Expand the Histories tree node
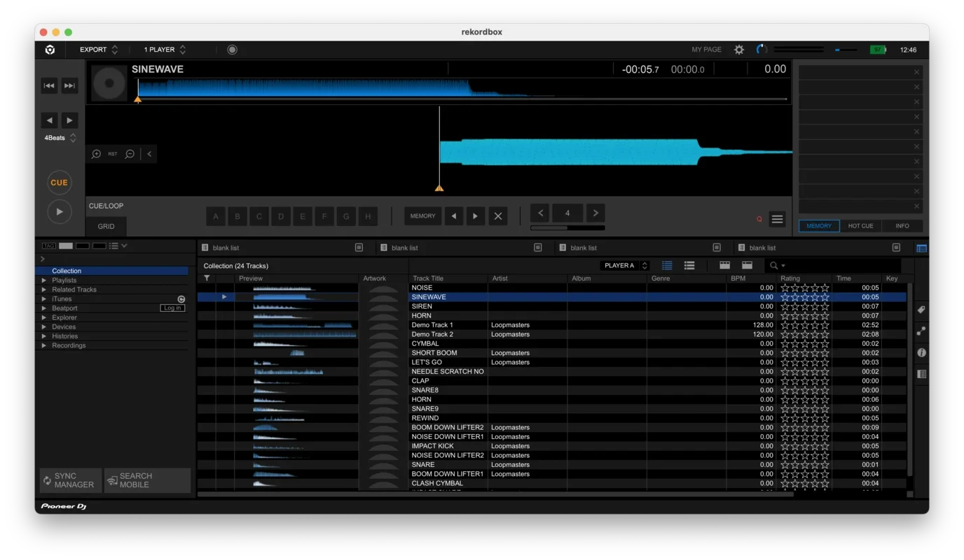Screen dimensions: 964x560 pos(44,336)
